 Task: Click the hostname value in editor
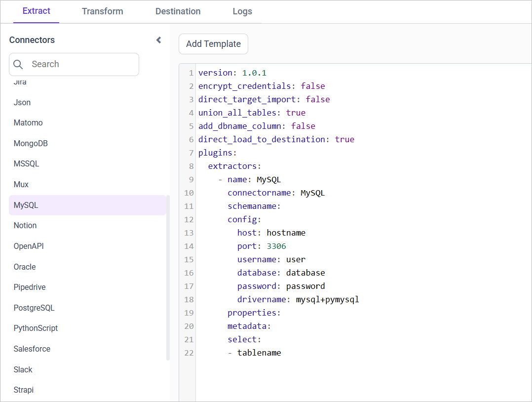286,233
